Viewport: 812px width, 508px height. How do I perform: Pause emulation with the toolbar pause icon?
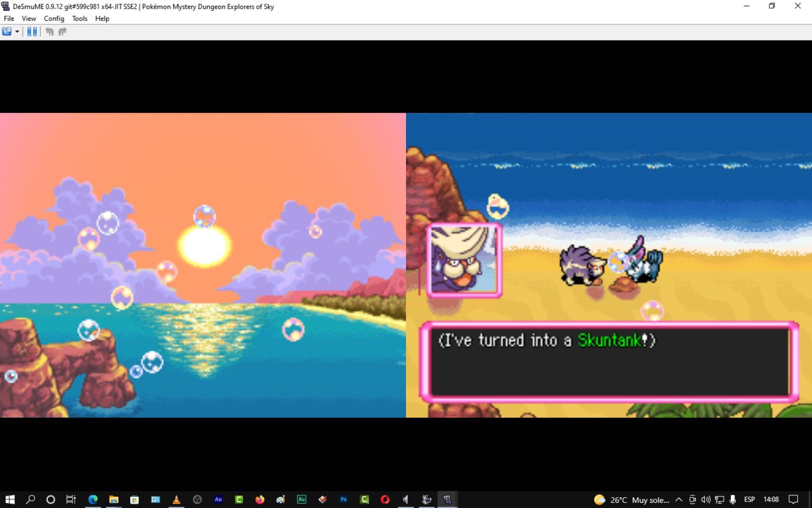click(32, 32)
